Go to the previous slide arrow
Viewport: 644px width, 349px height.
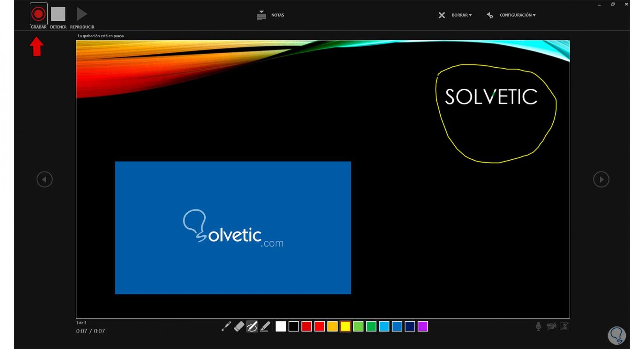point(44,179)
